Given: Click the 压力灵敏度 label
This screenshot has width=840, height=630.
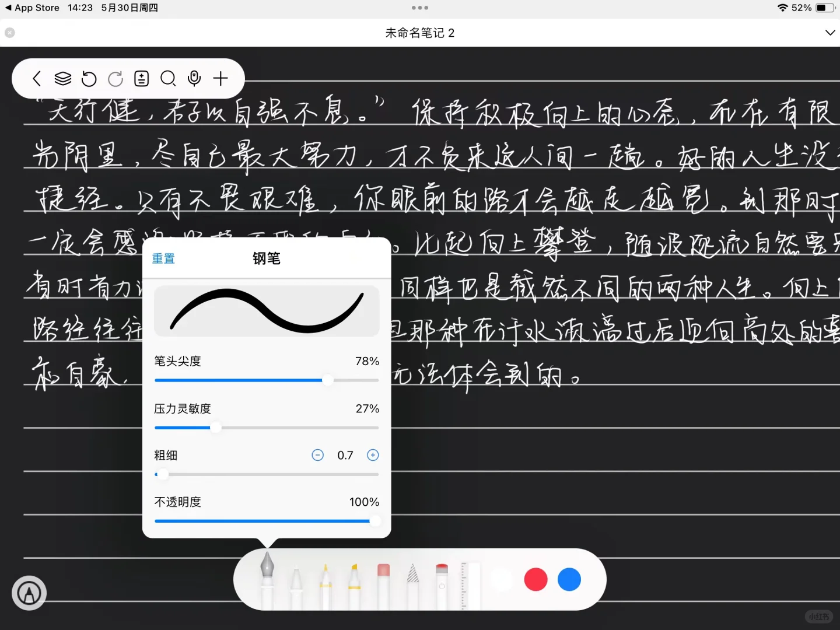Looking at the screenshot, I should [x=183, y=408].
